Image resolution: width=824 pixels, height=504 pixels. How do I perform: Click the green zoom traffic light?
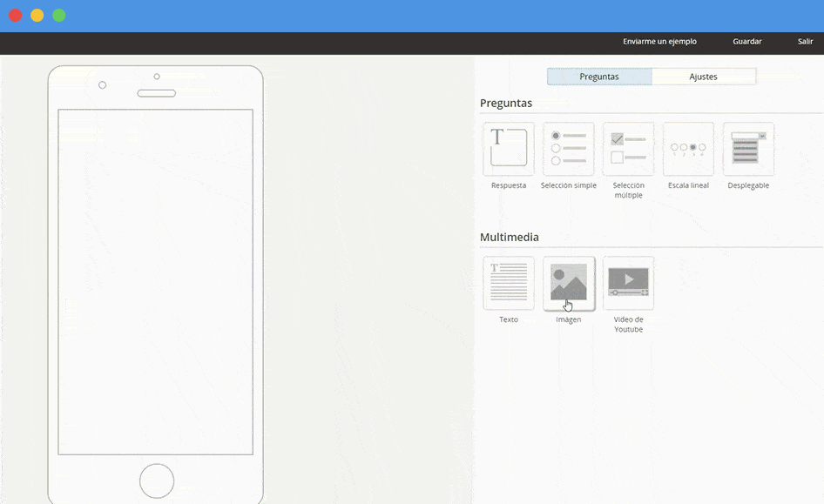pyautogui.click(x=58, y=15)
